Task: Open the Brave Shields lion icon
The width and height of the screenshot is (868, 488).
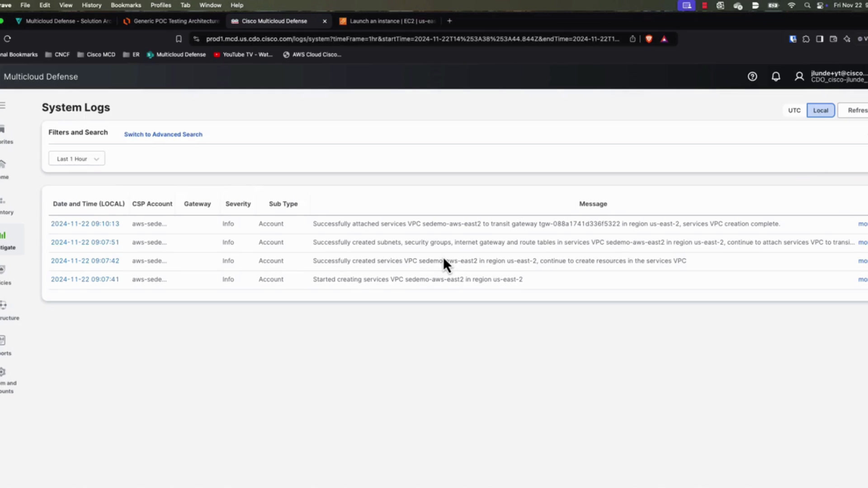Action: [x=649, y=39]
